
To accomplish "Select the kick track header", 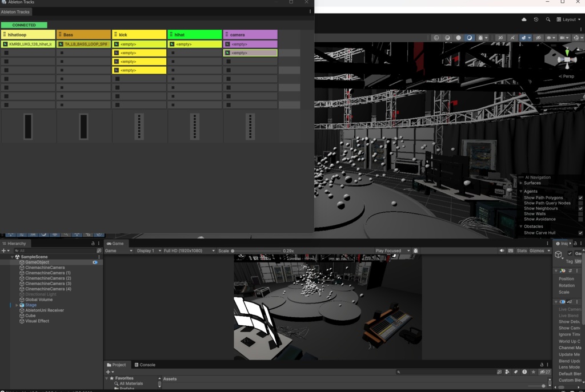I will [x=139, y=35].
